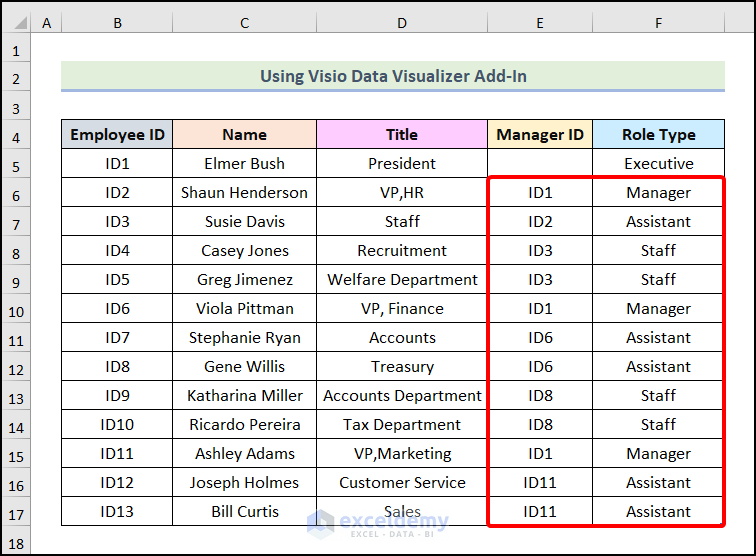
Task: Select the blank Manager ID cell for Elmer Bush
Action: [540, 163]
